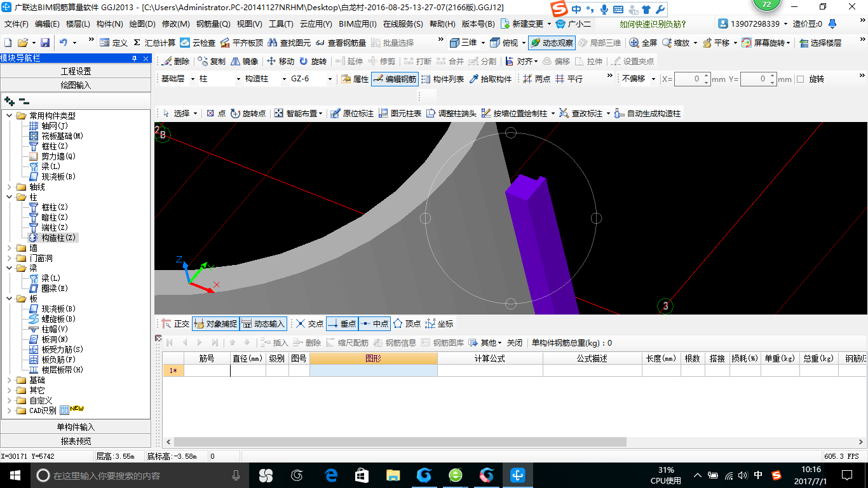Click 调整柱端头 adjust column end tool
868x488 pixels.
[451, 113]
